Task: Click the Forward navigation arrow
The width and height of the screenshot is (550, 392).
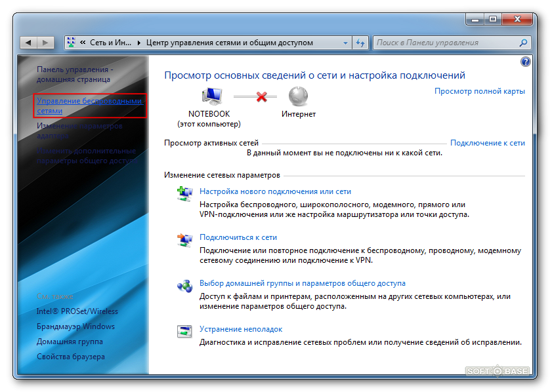Action: pyautogui.click(x=45, y=43)
